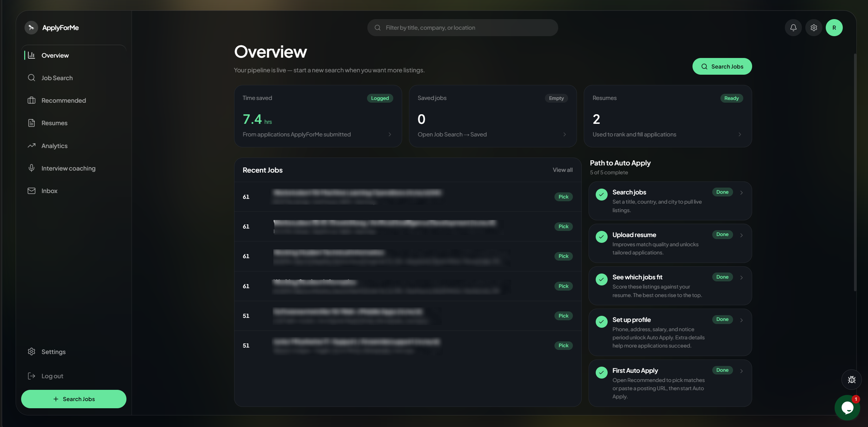Click the Upload resume green checkmark
The image size is (868, 427).
coord(601,237)
